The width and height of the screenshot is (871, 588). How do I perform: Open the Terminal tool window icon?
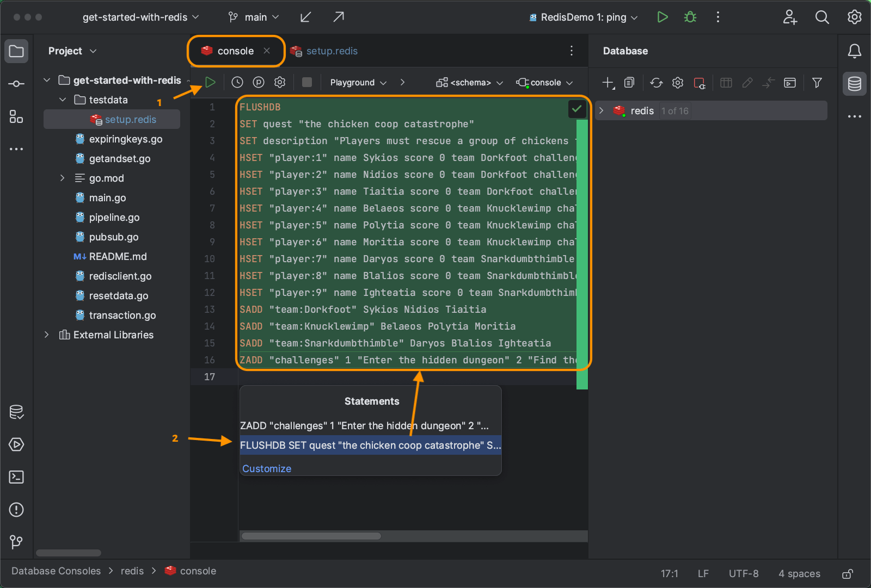pyautogui.click(x=16, y=477)
